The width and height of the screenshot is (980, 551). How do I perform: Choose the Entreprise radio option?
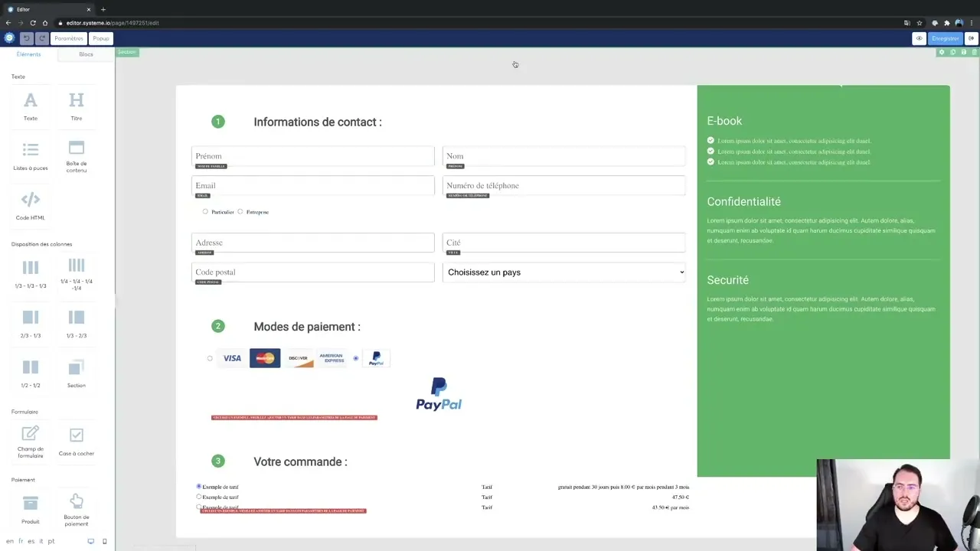coord(240,212)
